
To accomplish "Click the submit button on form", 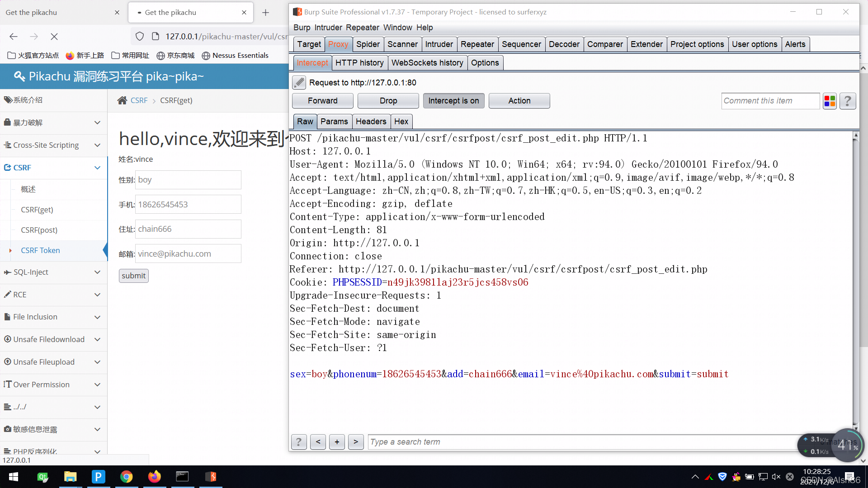I will pos(134,276).
